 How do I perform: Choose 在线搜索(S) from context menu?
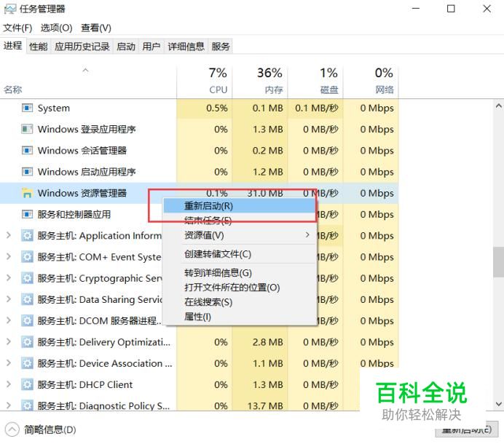point(240,302)
